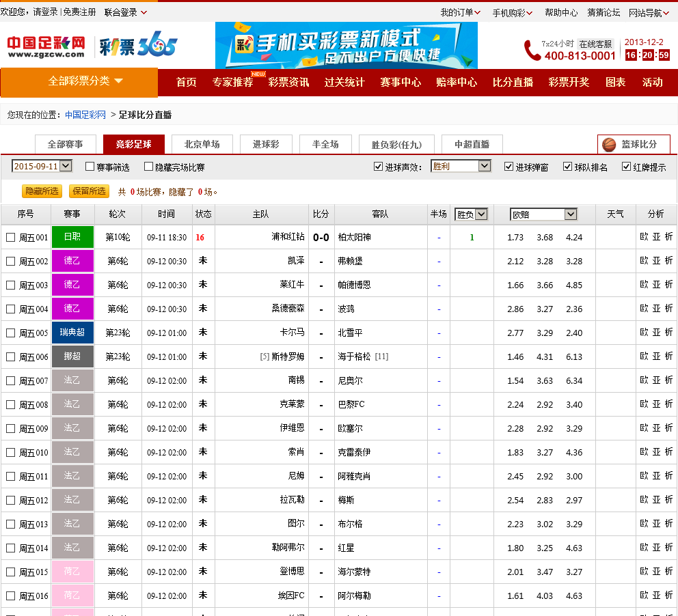This screenshot has width=678, height=616.
Task: Open the mobile lottery banner advertisement
Action: point(347,45)
